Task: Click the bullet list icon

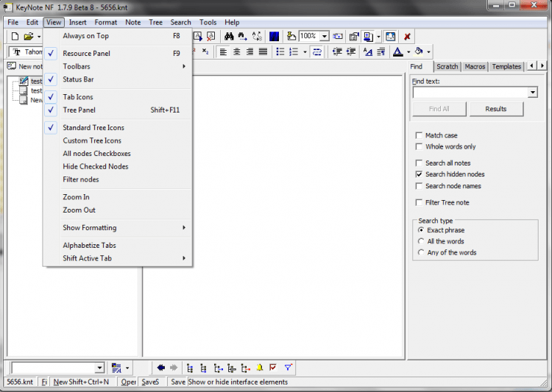Action: click(x=280, y=51)
